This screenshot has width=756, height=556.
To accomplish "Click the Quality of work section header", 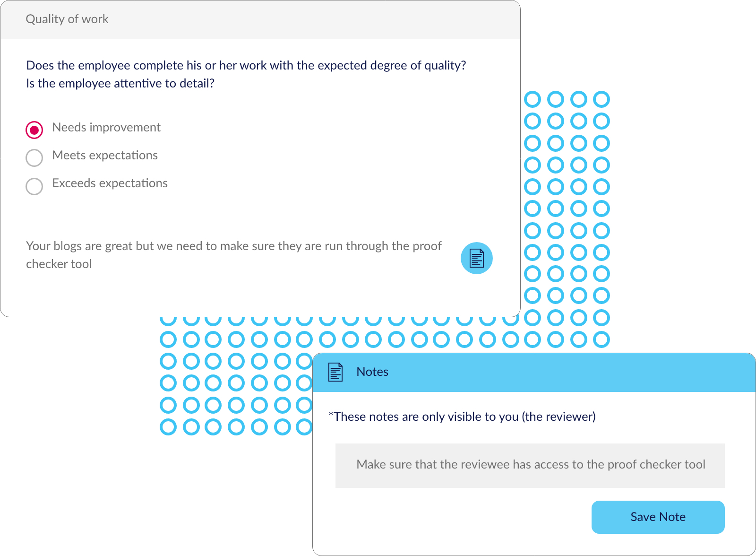I will click(67, 19).
